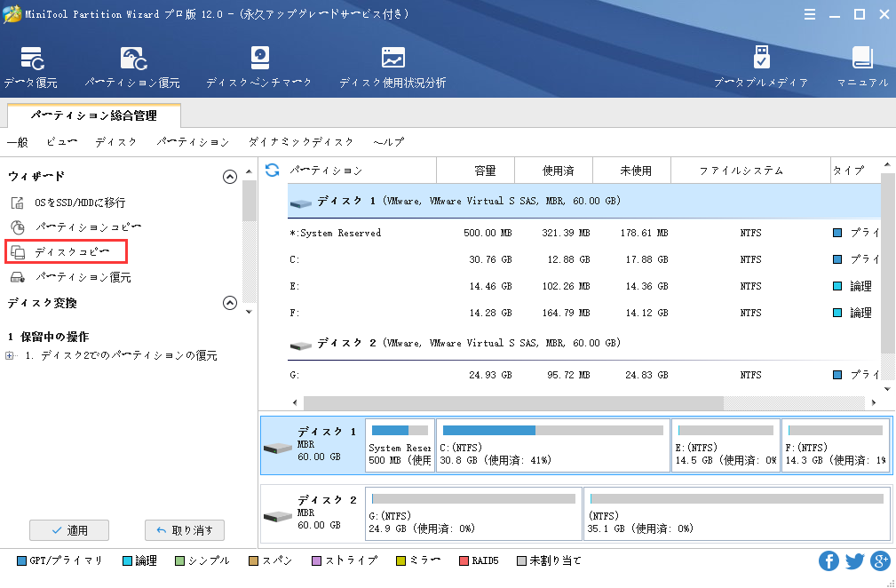896x588 pixels.
Task: Click the hamburger menu icon in title bar
Action: (810, 14)
